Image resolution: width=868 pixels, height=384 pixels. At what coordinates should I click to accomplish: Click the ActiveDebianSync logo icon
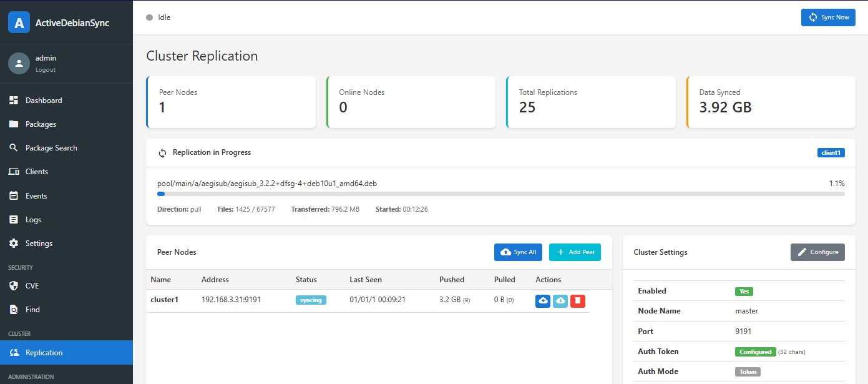(19, 23)
